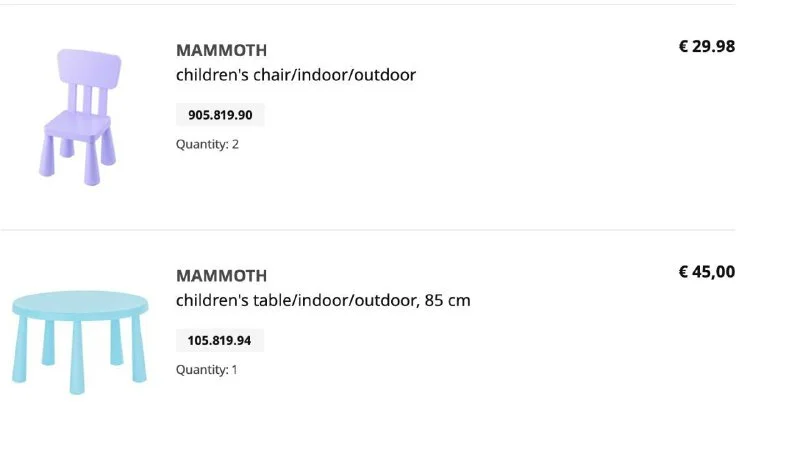Screen dimensions: 800x455
Task: Select the children's chair/indoor/outdoor description text
Action: pyautogui.click(x=296, y=75)
